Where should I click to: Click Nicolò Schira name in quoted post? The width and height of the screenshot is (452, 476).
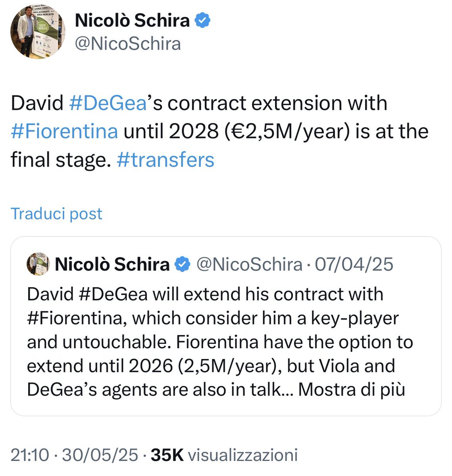point(112,264)
